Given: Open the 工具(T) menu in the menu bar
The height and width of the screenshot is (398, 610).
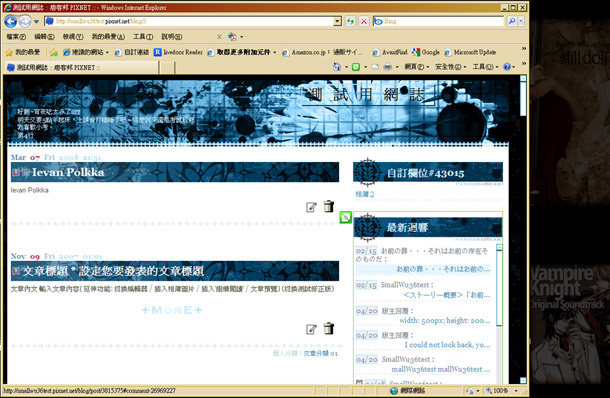Looking at the screenshot, I should (143, 37).
